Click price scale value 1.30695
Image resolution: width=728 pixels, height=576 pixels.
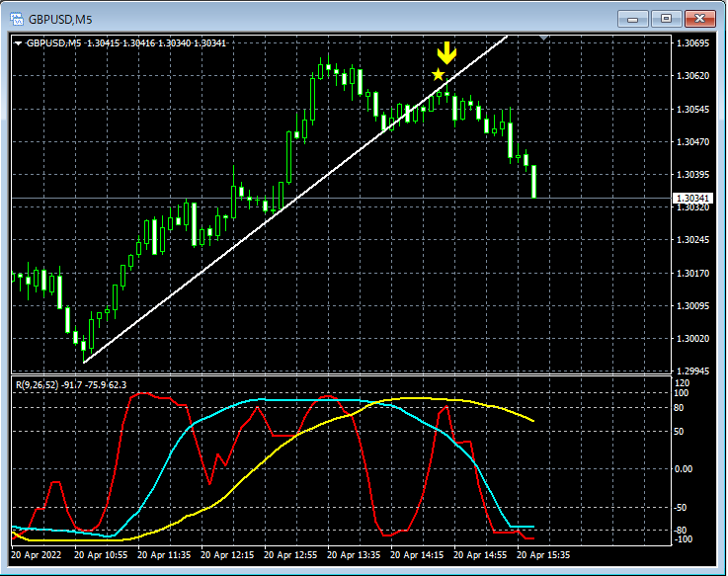(692, 43)
